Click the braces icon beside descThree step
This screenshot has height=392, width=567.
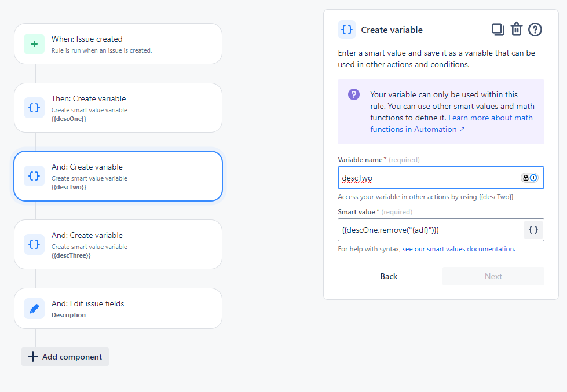click(34, 244)
